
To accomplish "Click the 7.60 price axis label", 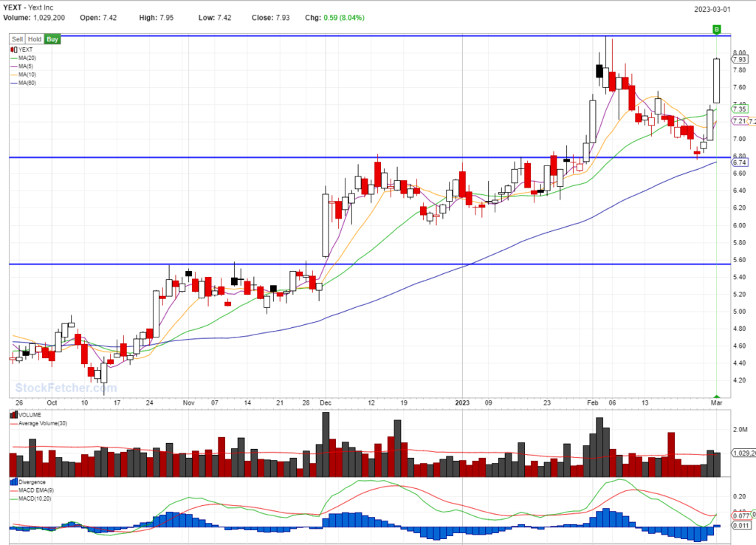I will [x=739, y=87].
